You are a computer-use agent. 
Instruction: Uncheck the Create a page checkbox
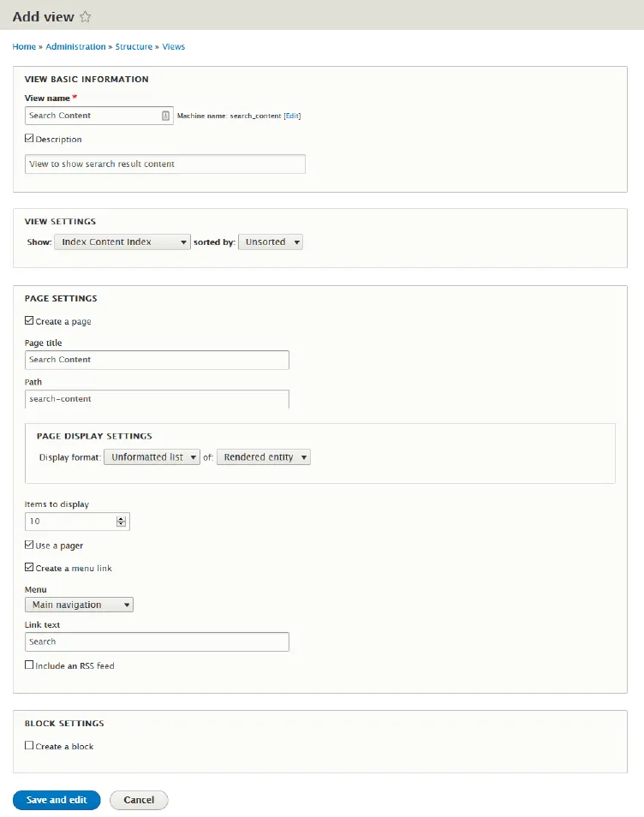pyautogui.click(x=28, y=320)
